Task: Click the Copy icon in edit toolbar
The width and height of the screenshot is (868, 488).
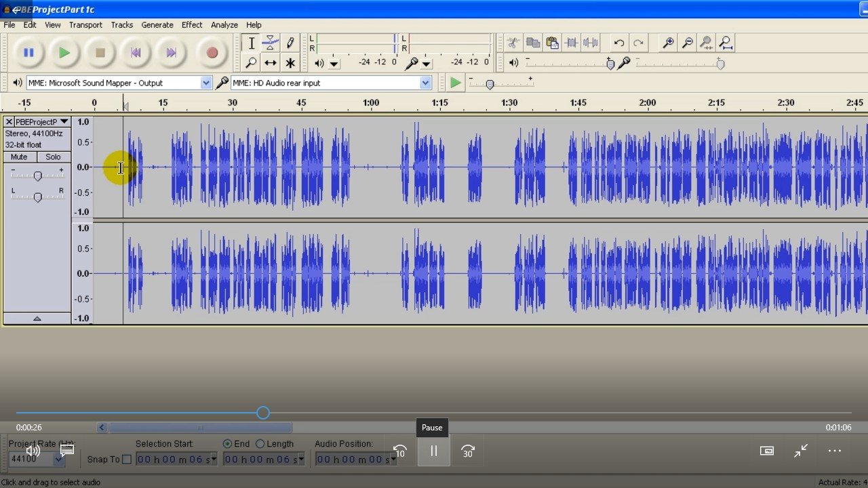Action: (533, 43)
